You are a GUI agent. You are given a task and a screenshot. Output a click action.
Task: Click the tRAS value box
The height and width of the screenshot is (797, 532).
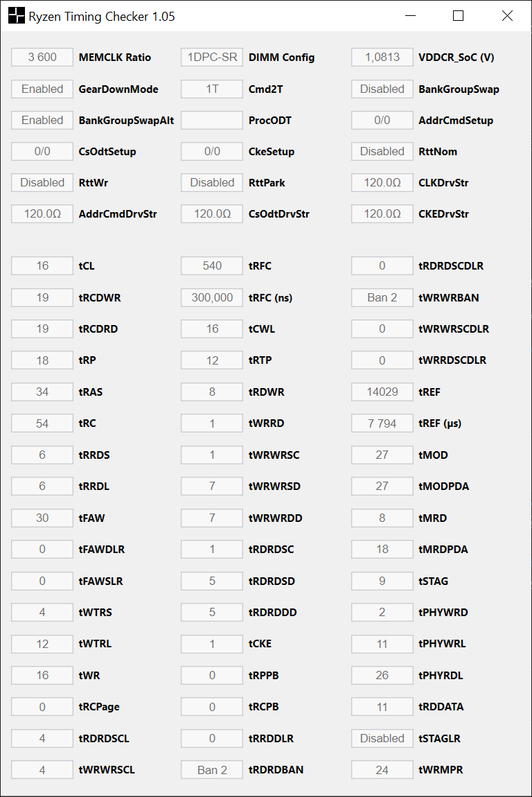[42, 392]
